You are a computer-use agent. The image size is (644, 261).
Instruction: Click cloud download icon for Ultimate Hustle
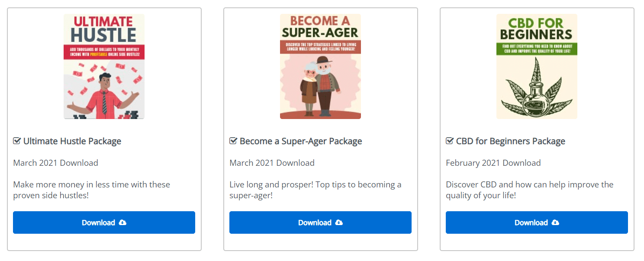(x=122, y=222)
